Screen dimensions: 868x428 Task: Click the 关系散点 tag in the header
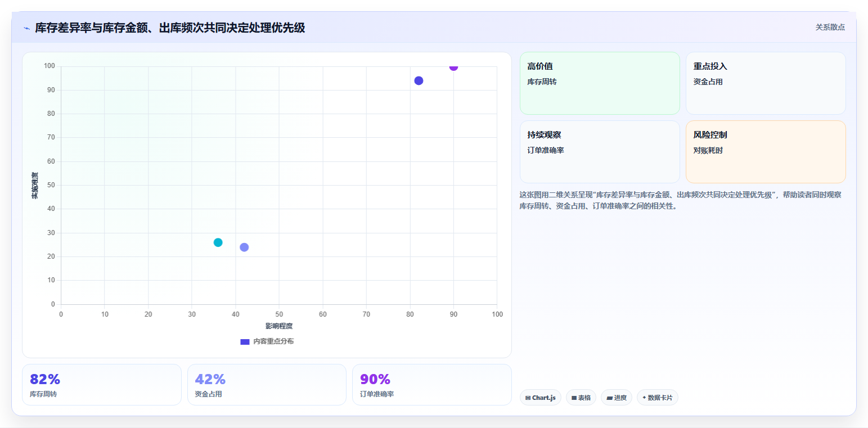point(830,27)
